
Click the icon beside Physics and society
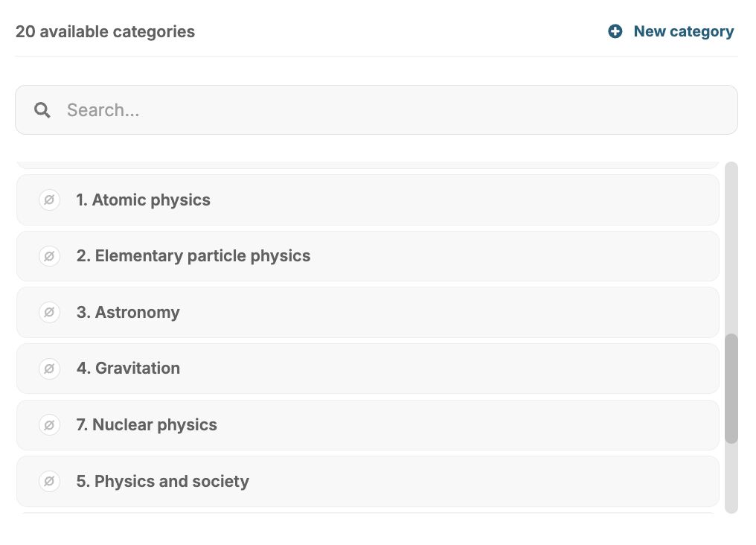pyautogui.click(x=49, y=482)
